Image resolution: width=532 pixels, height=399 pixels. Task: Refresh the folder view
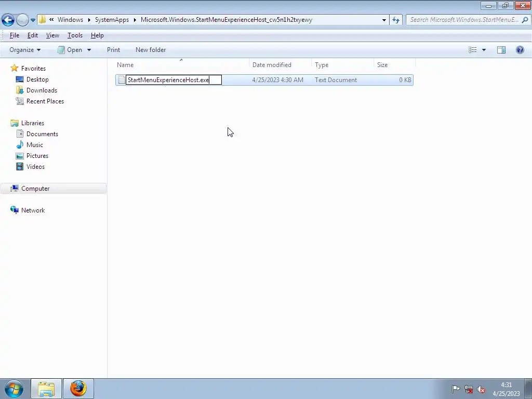click(395, 20)
